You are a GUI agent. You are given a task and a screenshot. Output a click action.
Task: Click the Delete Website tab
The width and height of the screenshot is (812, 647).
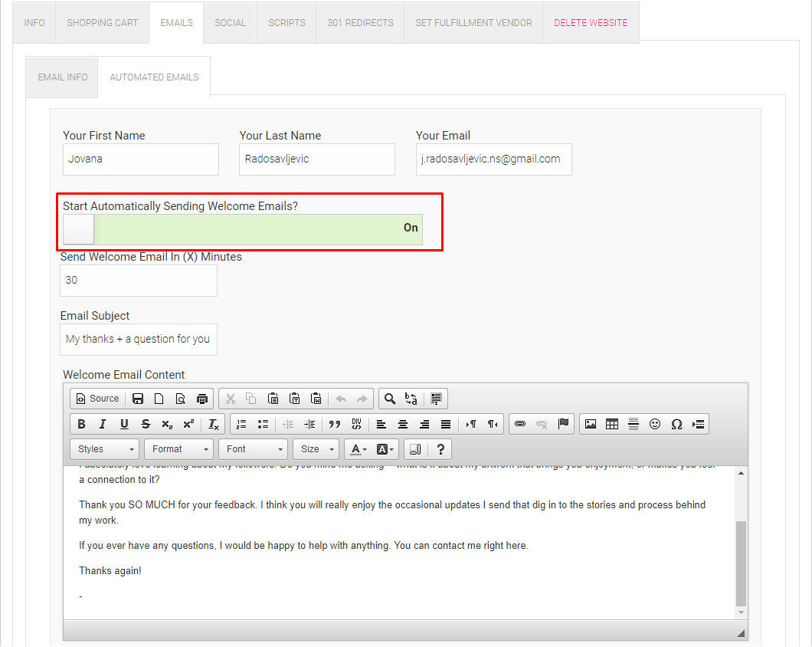pos(591,22)
